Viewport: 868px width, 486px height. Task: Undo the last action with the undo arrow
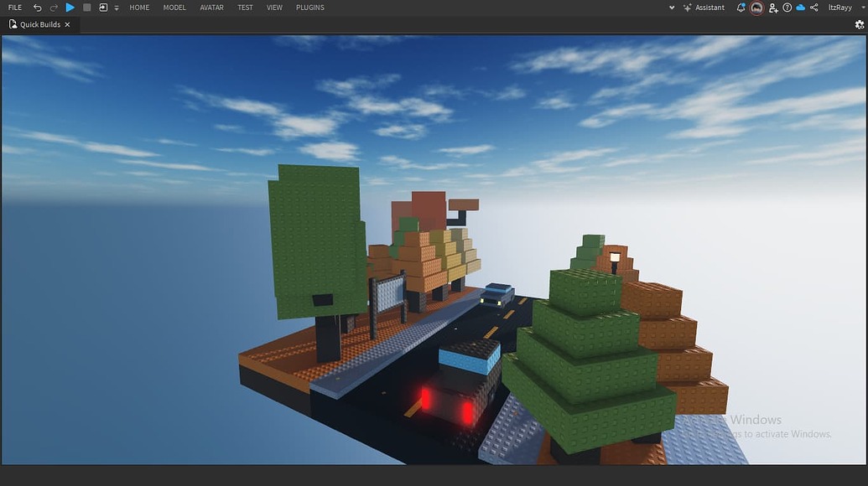point(37,8)
